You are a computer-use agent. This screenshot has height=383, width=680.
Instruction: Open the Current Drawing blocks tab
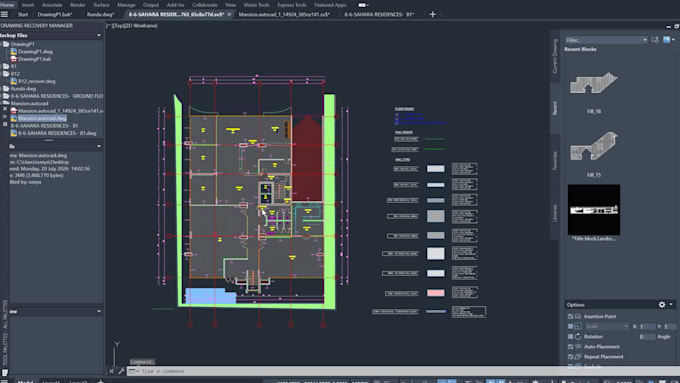click(x=555, y=56)
